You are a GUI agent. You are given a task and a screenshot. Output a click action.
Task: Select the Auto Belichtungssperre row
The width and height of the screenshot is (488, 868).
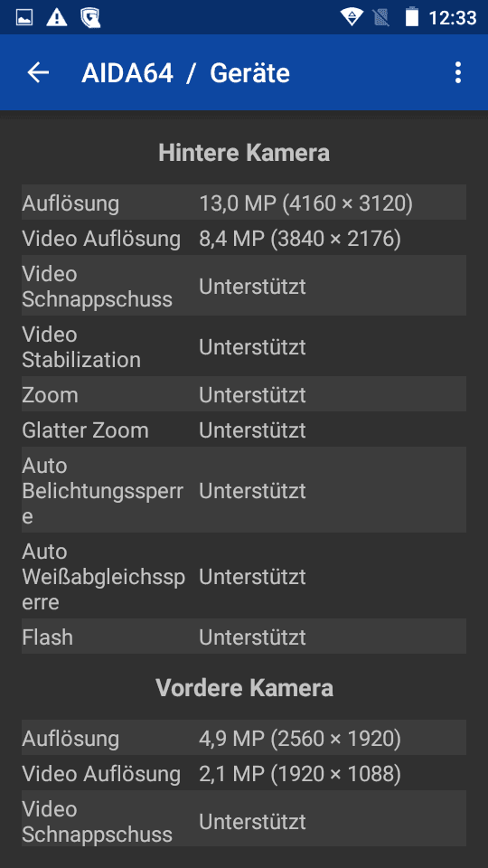pyautogui.click(x=244, y=489)
